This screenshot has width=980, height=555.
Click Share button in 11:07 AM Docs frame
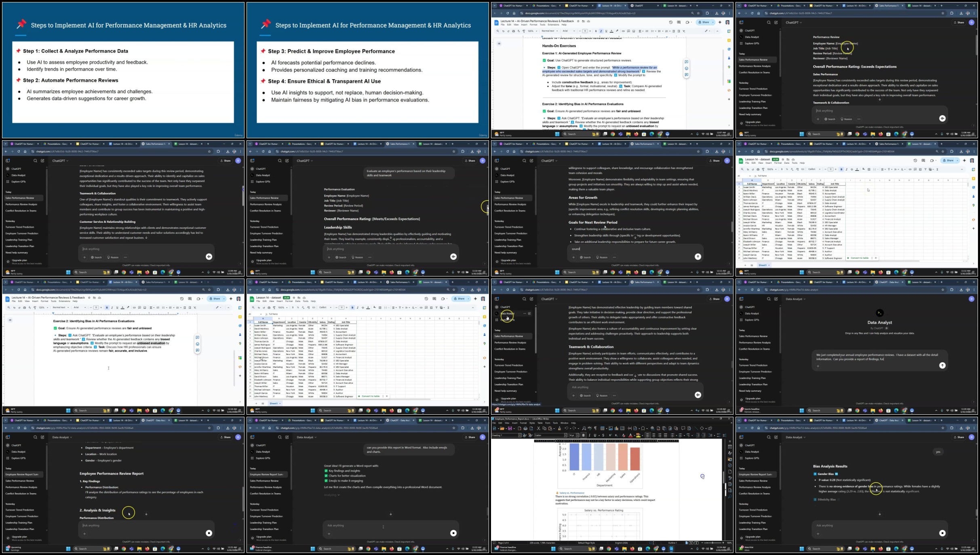704,22
